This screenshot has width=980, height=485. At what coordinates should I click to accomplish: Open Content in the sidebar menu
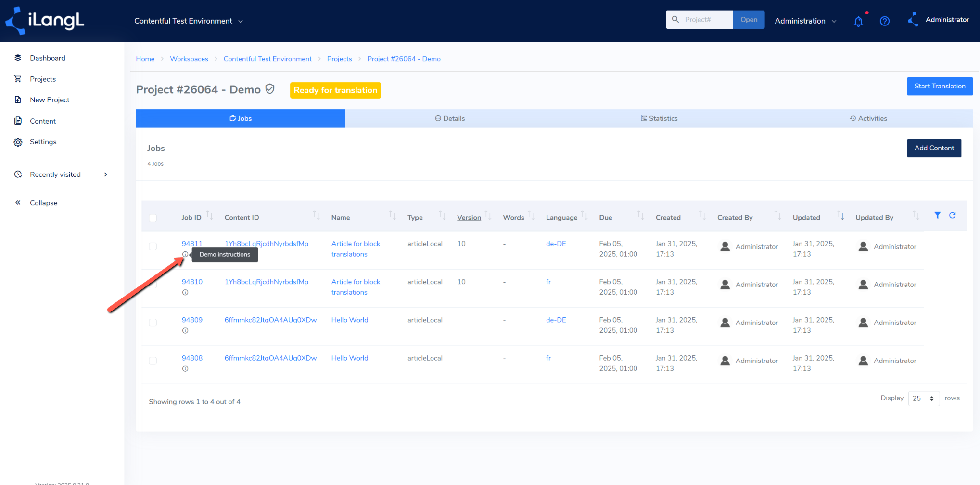point(43,121)
